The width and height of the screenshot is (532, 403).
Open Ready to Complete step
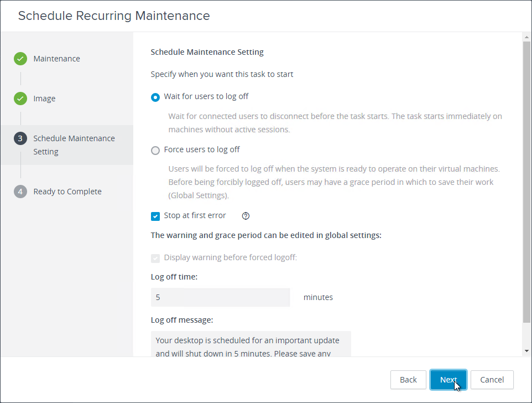pos(67,192)
